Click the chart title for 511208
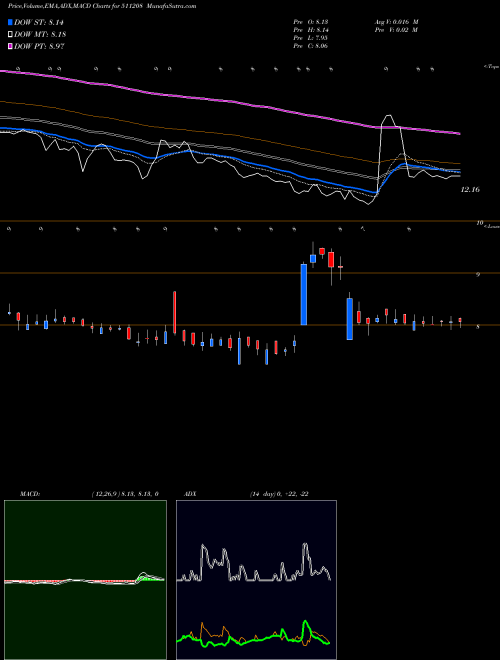This screenshot has width=500, height=660. point(102,6)
